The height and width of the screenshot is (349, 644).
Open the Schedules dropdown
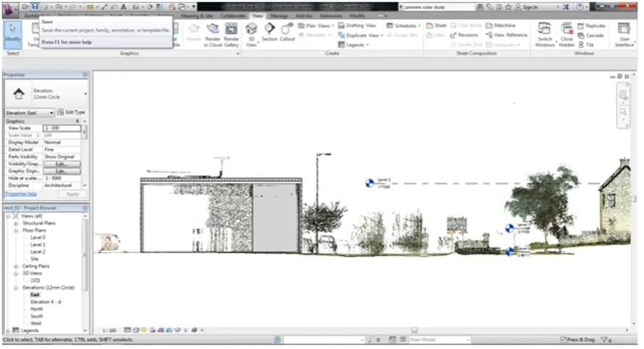point(403,25)
